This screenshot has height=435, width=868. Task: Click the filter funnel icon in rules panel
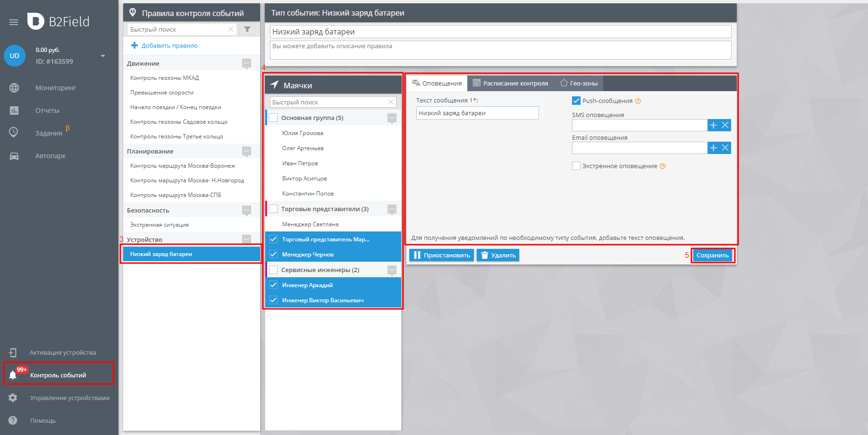pyautogui.click(x=247, y=29)
